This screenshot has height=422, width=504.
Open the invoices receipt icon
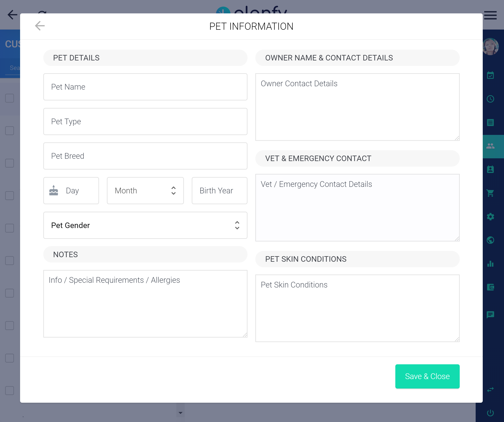point(491,122)
